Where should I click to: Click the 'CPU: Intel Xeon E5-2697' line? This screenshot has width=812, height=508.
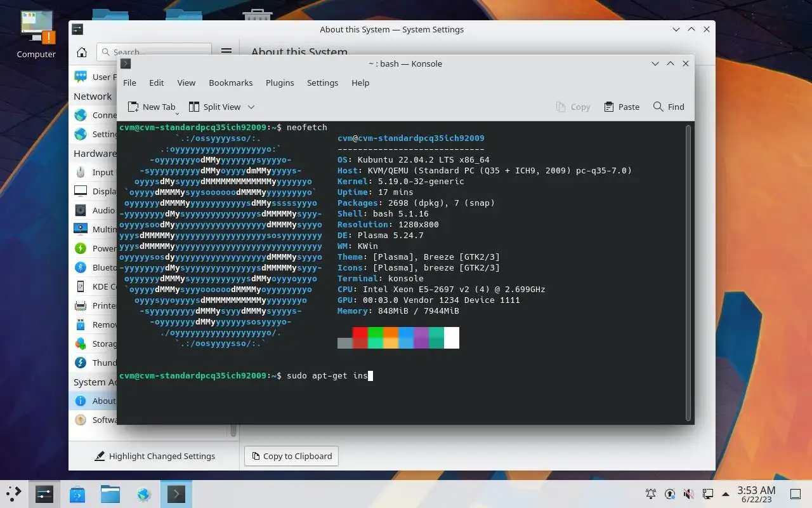(x=441, y=289)
